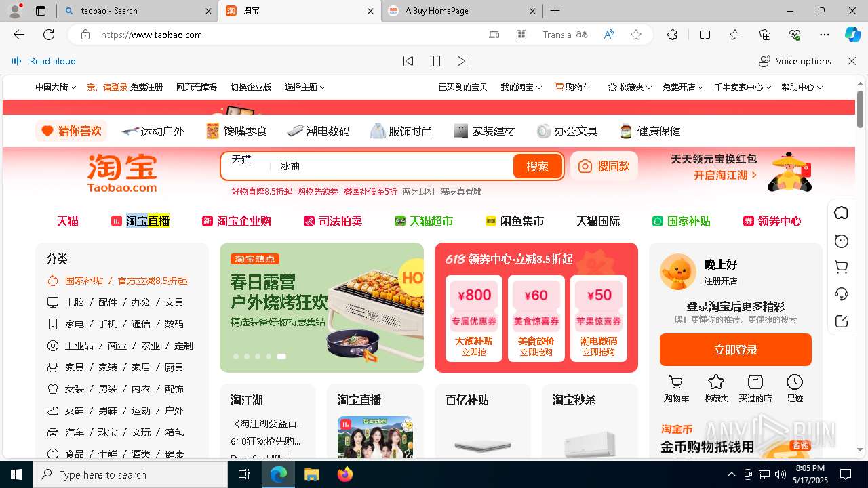
Task: Expand the 选择主题 dropdown
Action: click(305, 87)
